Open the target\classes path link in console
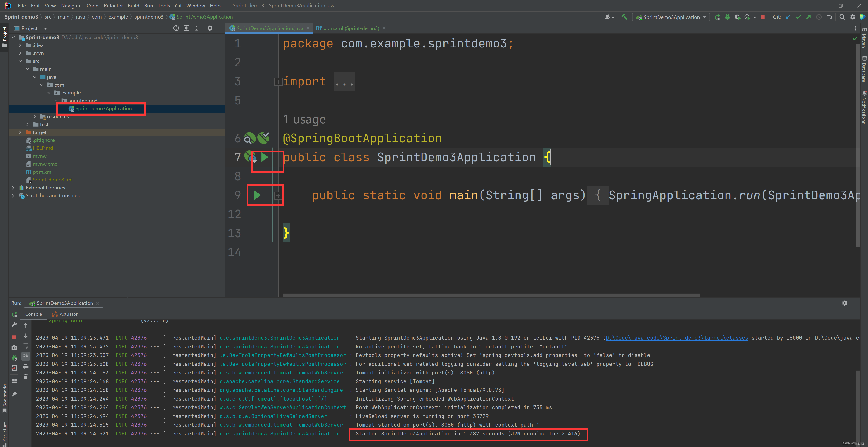Screen dimensions: 868x447 pyautogui.click(x=677, y=338)
